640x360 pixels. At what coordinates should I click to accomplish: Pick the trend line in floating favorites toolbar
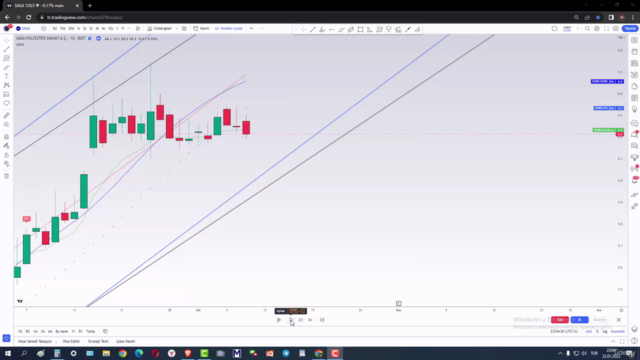click(313, 29)
